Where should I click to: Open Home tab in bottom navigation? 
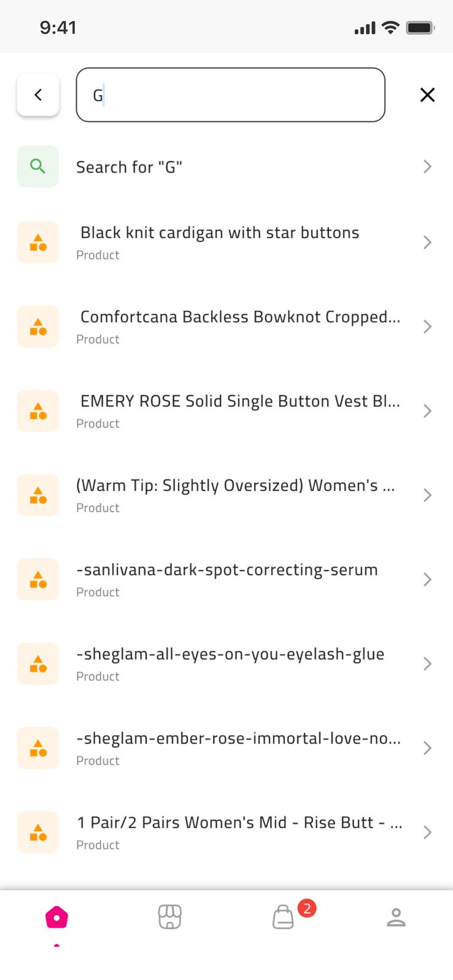click(57, 917)
